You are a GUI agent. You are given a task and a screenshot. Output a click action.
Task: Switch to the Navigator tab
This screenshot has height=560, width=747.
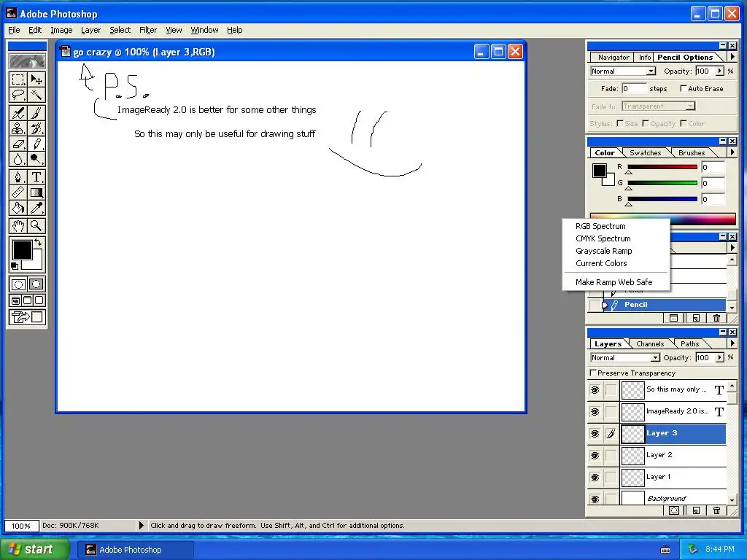[614, 57]
